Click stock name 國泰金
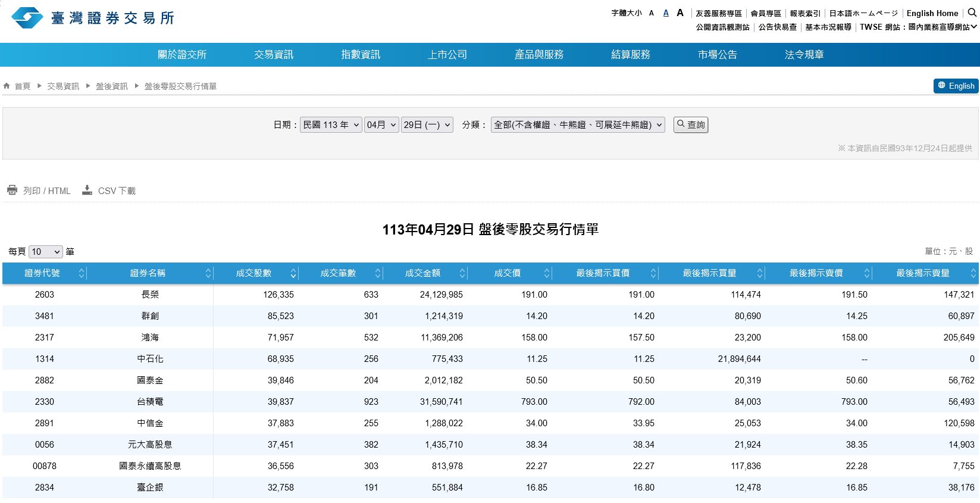 pyautogui.click(x=150, y=380)
